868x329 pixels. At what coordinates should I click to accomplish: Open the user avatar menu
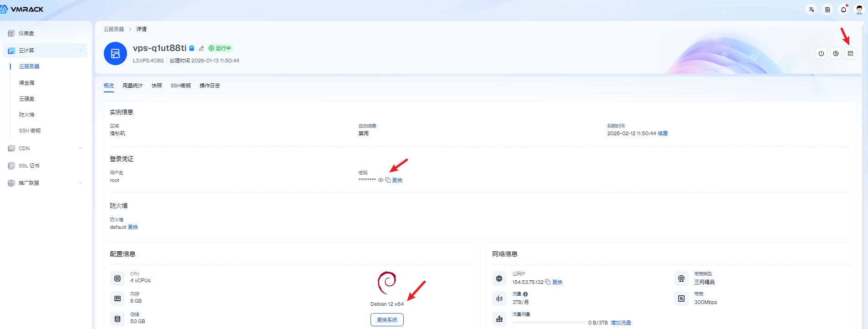pyautogui.click(x=859, y=10)
